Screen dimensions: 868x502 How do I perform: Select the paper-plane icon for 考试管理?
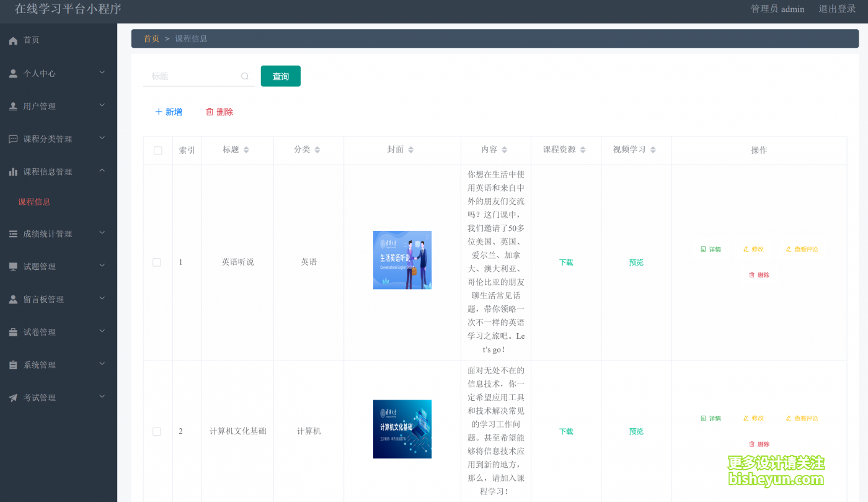coord(13,397)
